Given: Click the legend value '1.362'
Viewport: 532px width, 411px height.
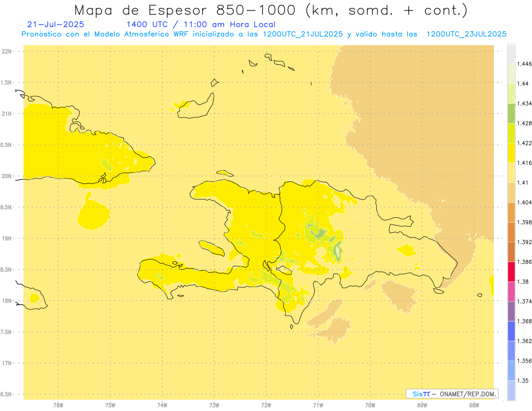Looking at the screenshot, I should pos(525,341).
